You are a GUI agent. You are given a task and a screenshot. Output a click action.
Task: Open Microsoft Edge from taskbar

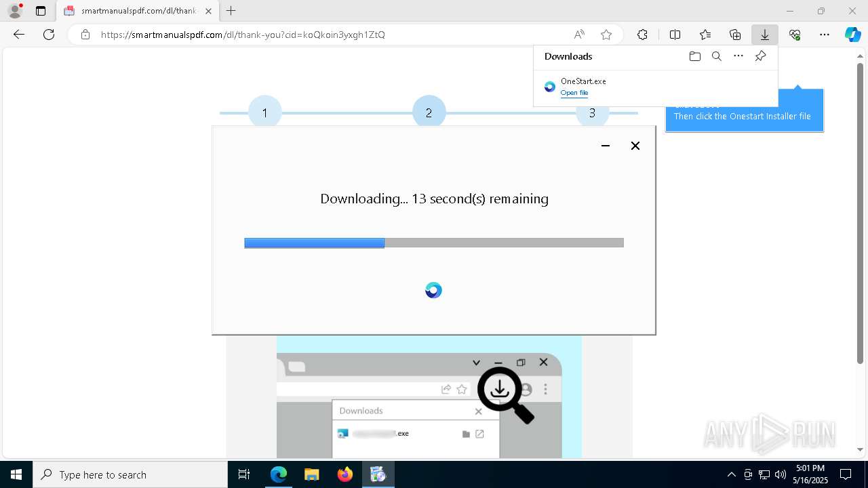point(279,474)
